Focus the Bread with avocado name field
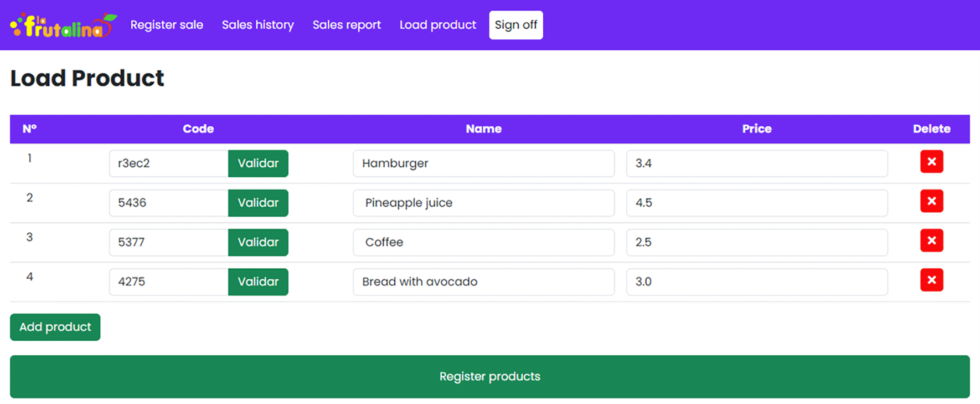The height and width of the screenshot is (404, 980). click(483, 282)
